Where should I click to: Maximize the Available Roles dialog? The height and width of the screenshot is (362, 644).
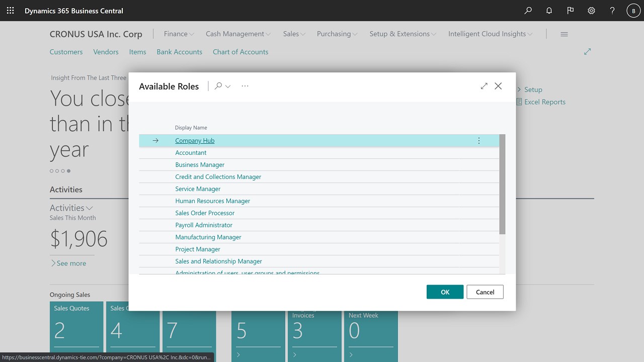pyautogui.click(x=484, y=86)
